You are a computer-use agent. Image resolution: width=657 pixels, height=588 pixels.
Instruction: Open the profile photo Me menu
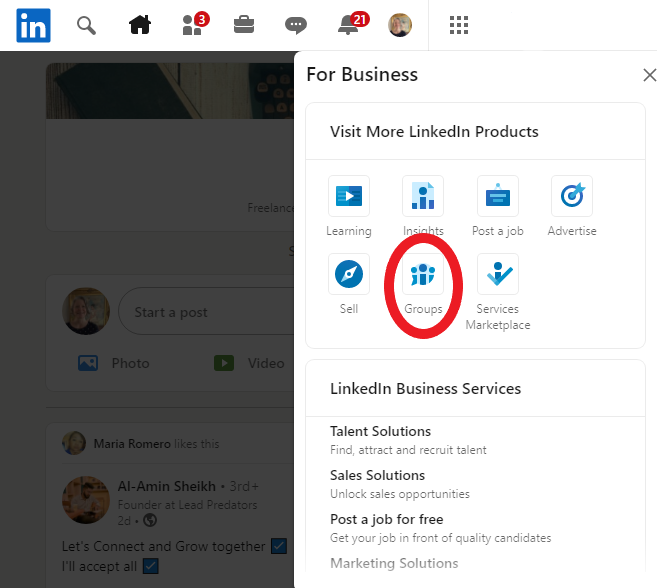click(400, 25)
